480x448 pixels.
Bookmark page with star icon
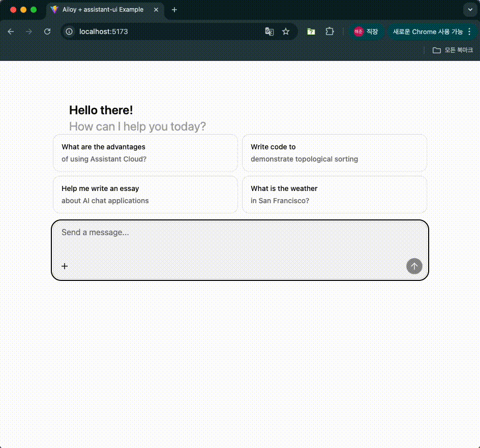[x=286, y=31]
